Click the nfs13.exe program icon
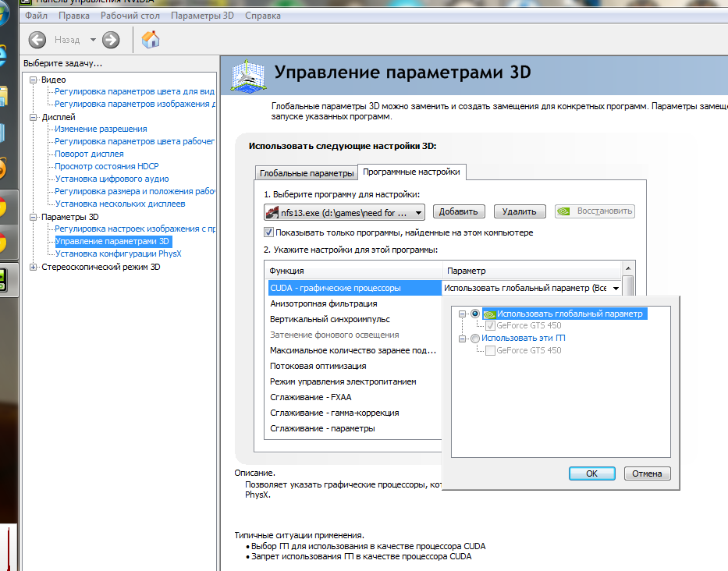Viewport: 728px width, 571px height. (x=272, y=213)
